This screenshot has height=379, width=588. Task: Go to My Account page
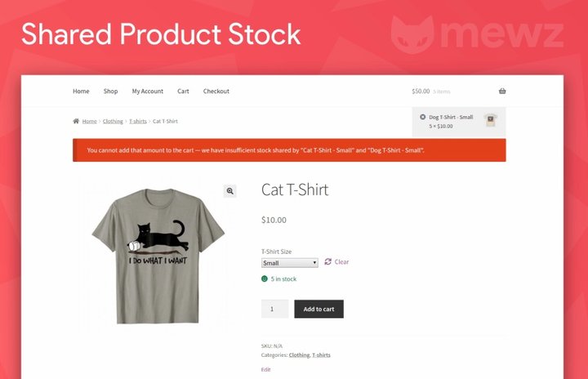[147, 91]
